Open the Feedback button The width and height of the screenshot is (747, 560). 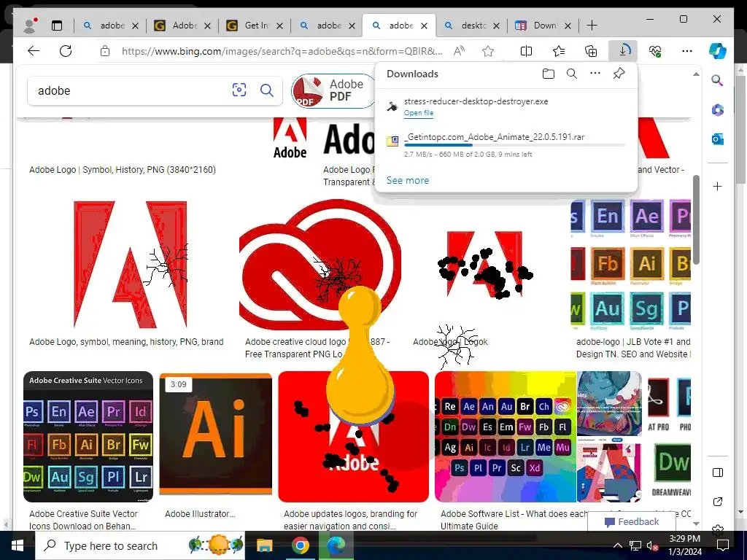point(632,522)
